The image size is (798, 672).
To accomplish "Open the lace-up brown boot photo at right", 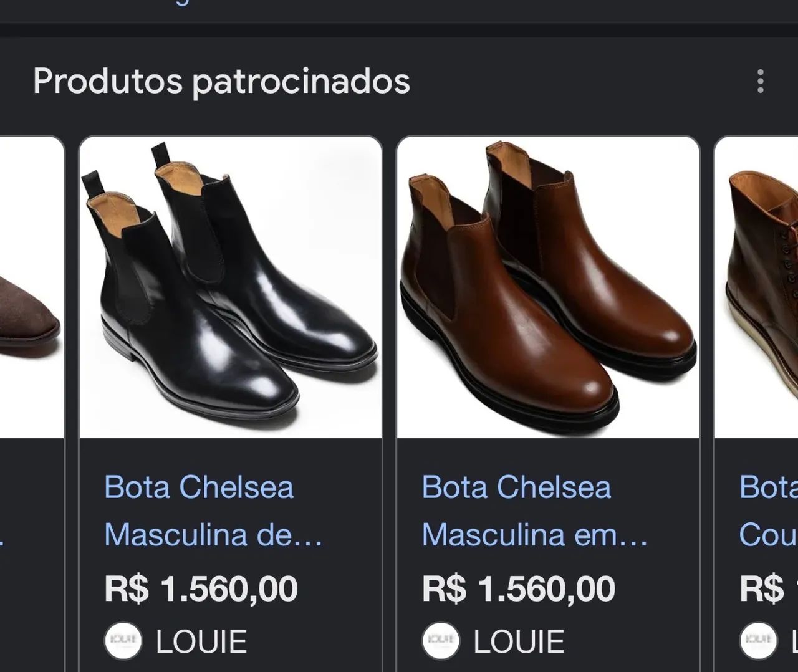I will 756,287.
